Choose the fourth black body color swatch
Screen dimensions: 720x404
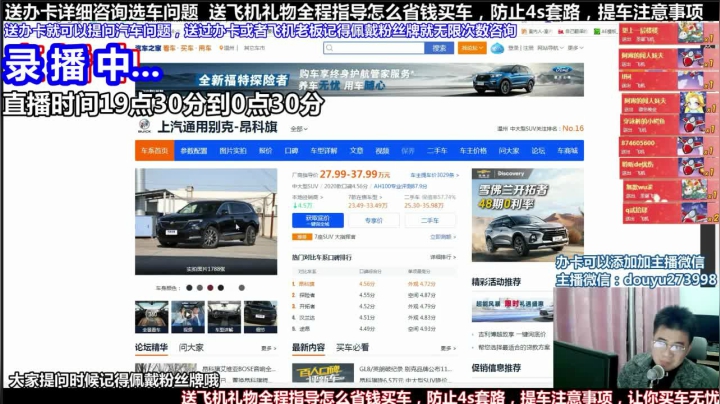(x=221, y=288)
